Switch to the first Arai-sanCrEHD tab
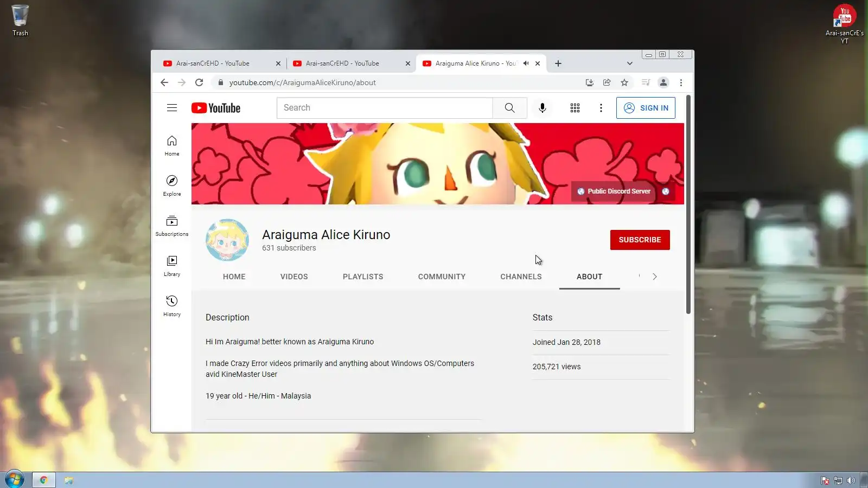 (221, 63)
